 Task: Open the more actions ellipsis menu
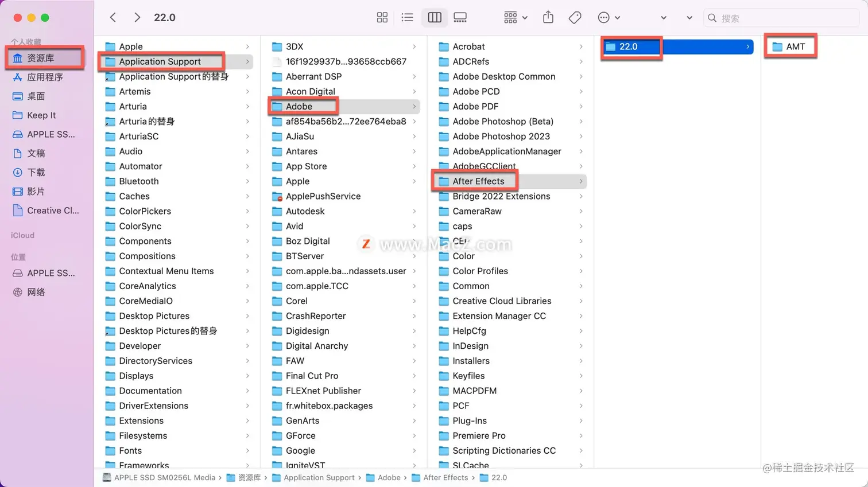point(609,18)
